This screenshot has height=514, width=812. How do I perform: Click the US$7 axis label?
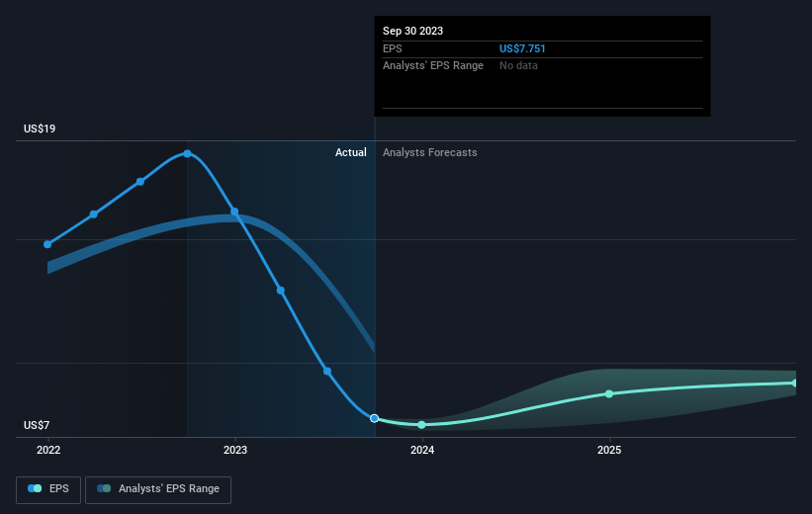[37, 425]
